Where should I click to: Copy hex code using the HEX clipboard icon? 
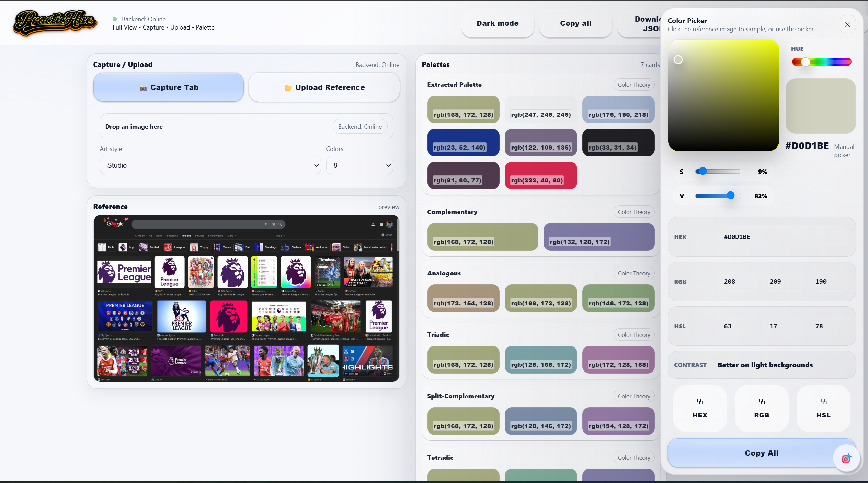(699, 402)
